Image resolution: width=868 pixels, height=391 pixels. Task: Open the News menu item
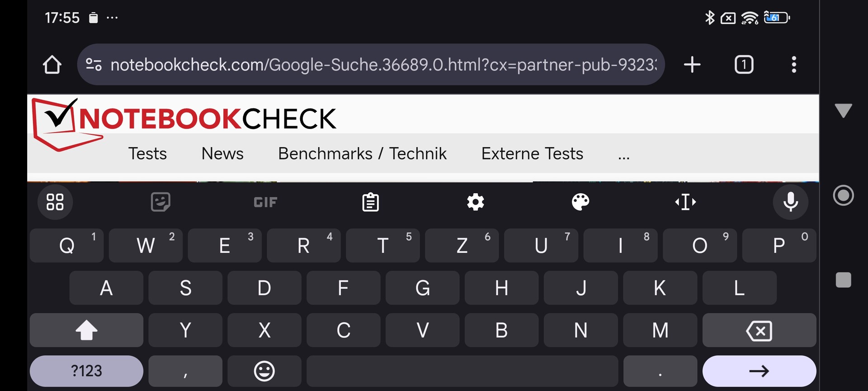pos(222,154)
